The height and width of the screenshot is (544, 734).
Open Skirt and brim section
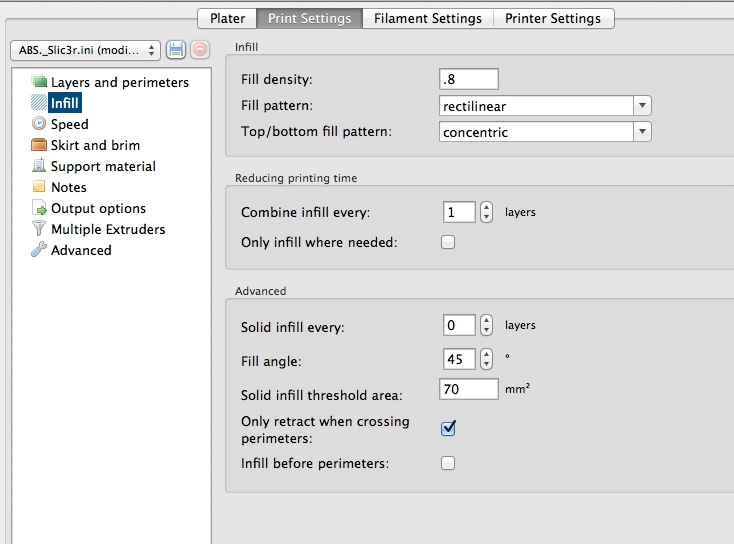point(95,145)
